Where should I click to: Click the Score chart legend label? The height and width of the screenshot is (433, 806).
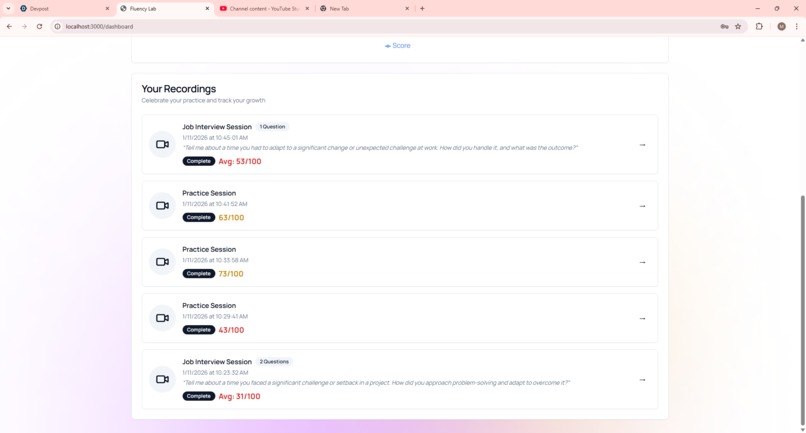398,46
